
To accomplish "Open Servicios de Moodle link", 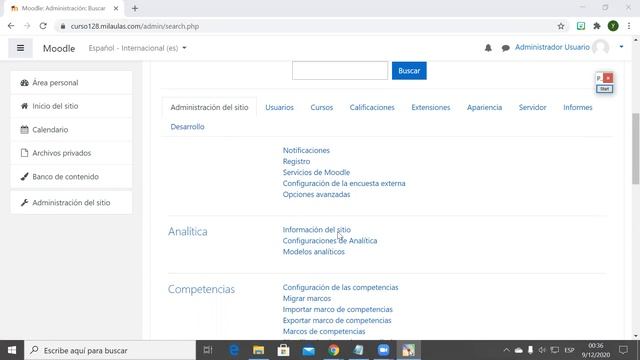I will 316,172.
